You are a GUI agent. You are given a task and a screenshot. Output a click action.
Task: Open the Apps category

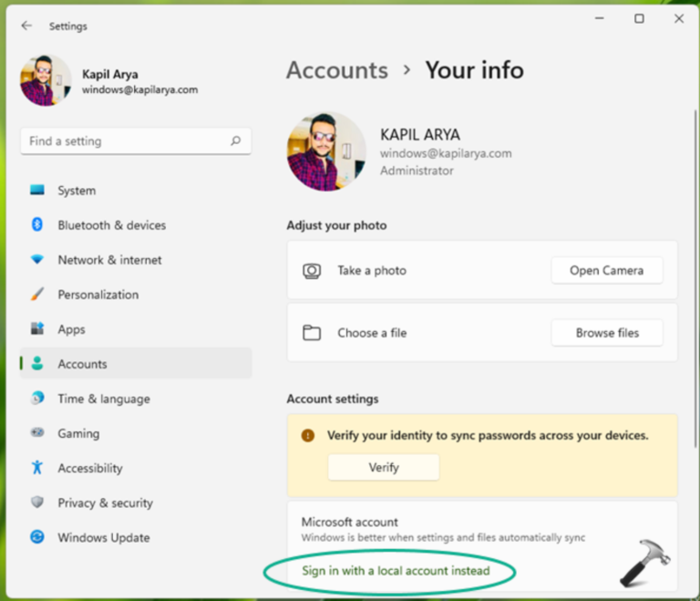point(136,329)
